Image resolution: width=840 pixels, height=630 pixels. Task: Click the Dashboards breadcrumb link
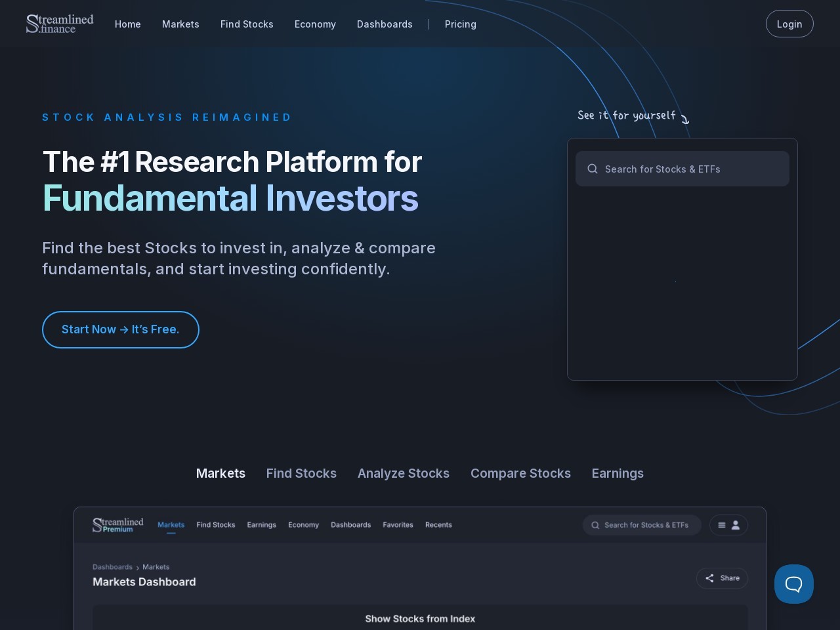(x=112, y=567)
